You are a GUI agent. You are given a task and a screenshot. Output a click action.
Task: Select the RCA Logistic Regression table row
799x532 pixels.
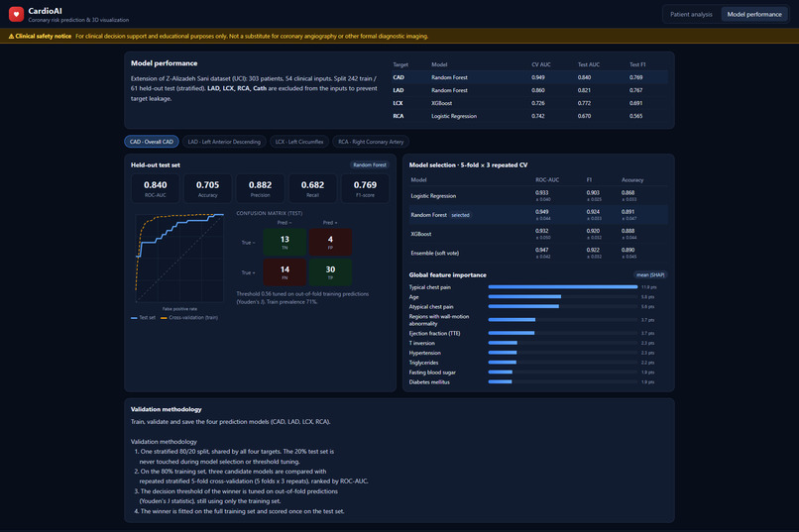click(528, 116)
